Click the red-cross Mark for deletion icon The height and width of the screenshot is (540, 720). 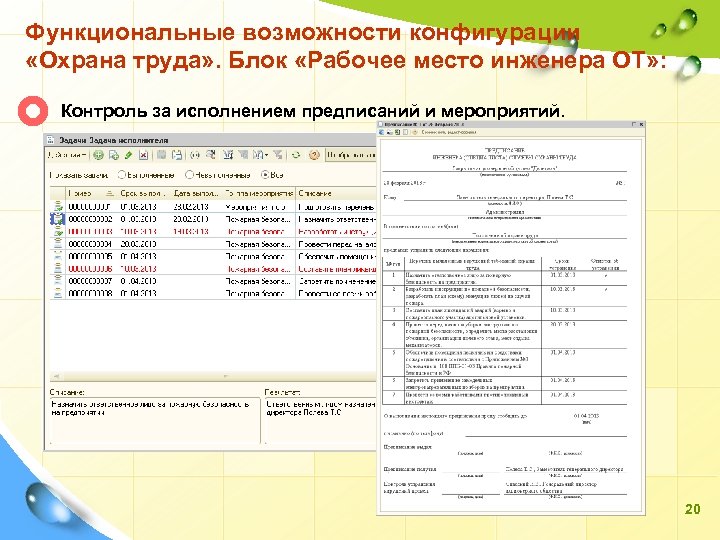pyautogui.click(x=144, y=155)
